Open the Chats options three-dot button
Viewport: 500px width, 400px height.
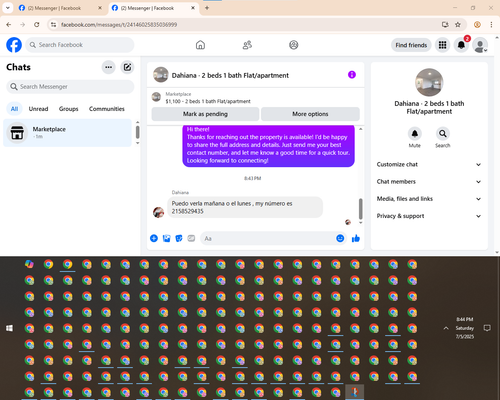(108, 67)
